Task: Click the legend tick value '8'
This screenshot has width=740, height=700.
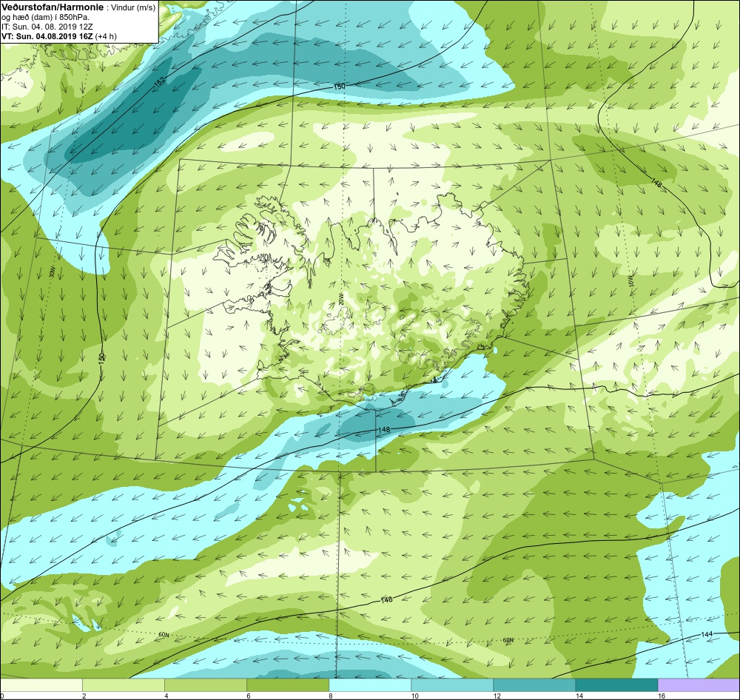Action: tap(330, 696)
